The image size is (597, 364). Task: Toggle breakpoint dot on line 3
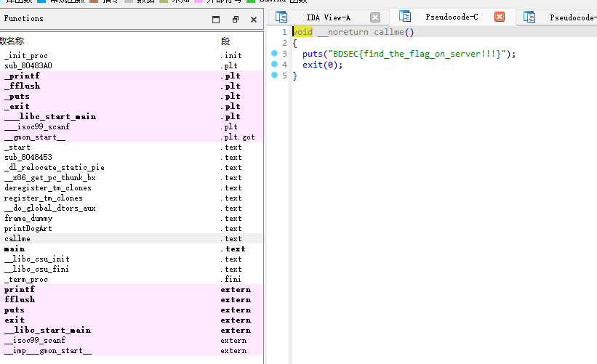tap(275, 53)
